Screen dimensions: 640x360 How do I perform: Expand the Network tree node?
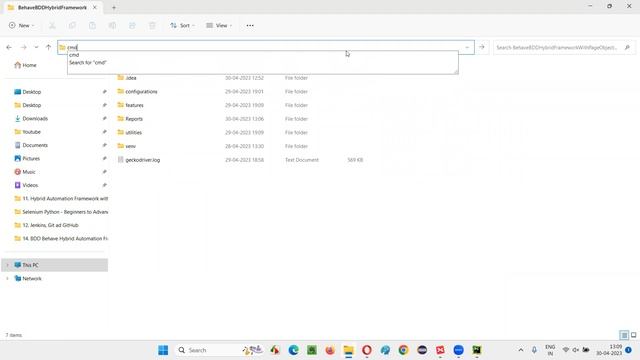tap(7, 278)
